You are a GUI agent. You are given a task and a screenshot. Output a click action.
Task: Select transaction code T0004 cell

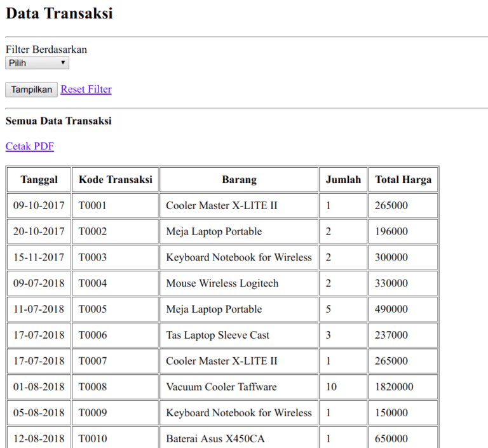point(115,283)
